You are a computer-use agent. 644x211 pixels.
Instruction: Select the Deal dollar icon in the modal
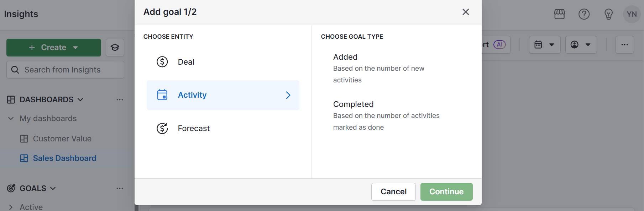click(162, 61)
